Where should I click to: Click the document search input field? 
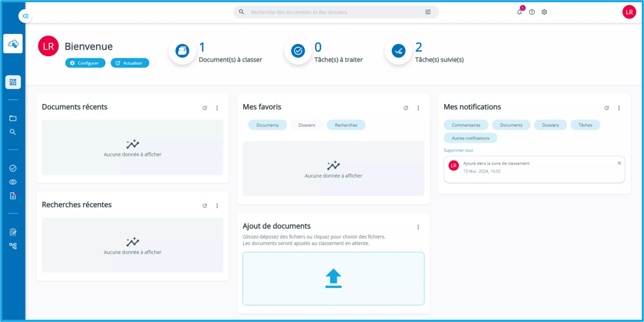[336, 12]
